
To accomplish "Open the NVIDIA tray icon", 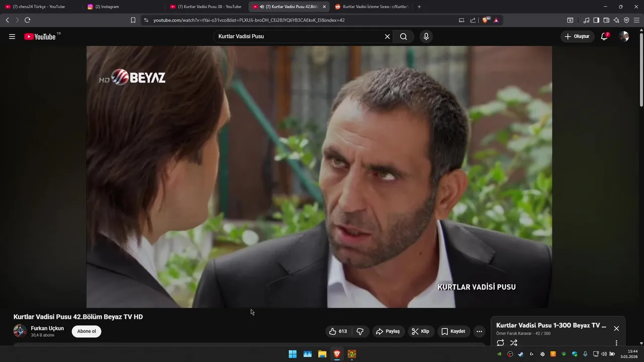I will (x=500, y=354).
